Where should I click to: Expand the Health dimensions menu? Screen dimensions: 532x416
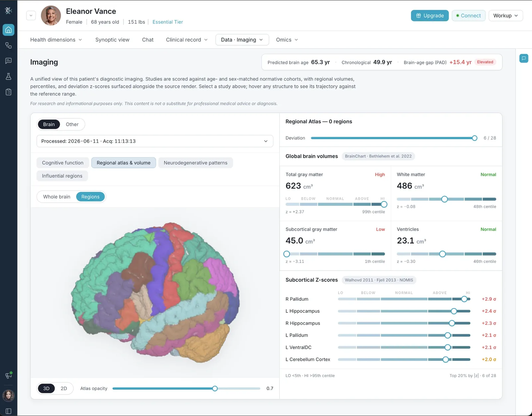[56, 40]
